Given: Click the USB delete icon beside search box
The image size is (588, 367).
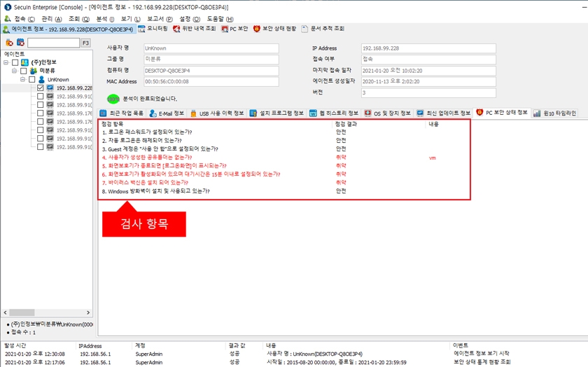Looking at the screenshot, I should pyautogui.click(x=9, y=43).
